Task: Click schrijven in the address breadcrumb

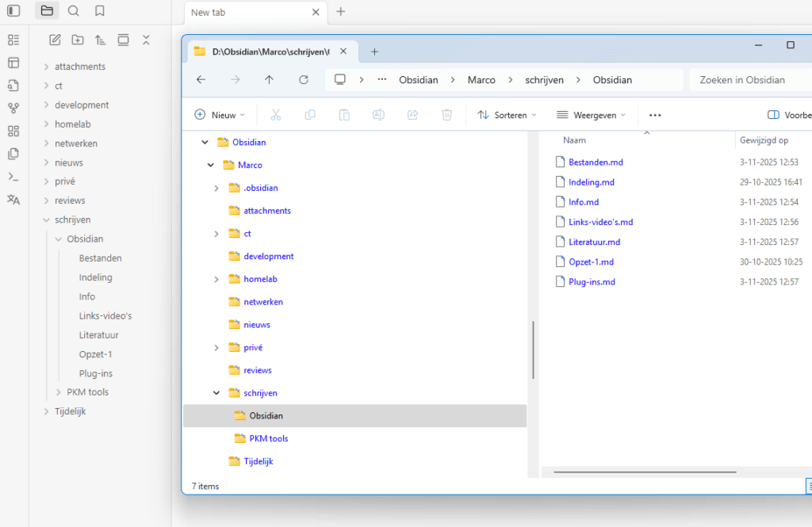Action: point(544,80)
